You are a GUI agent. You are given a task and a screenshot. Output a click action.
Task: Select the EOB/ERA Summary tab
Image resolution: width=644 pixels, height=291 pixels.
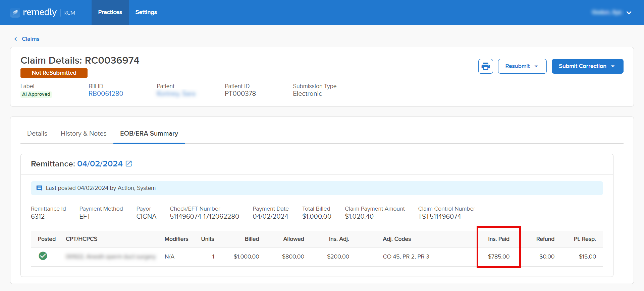(x=149, y=134)
